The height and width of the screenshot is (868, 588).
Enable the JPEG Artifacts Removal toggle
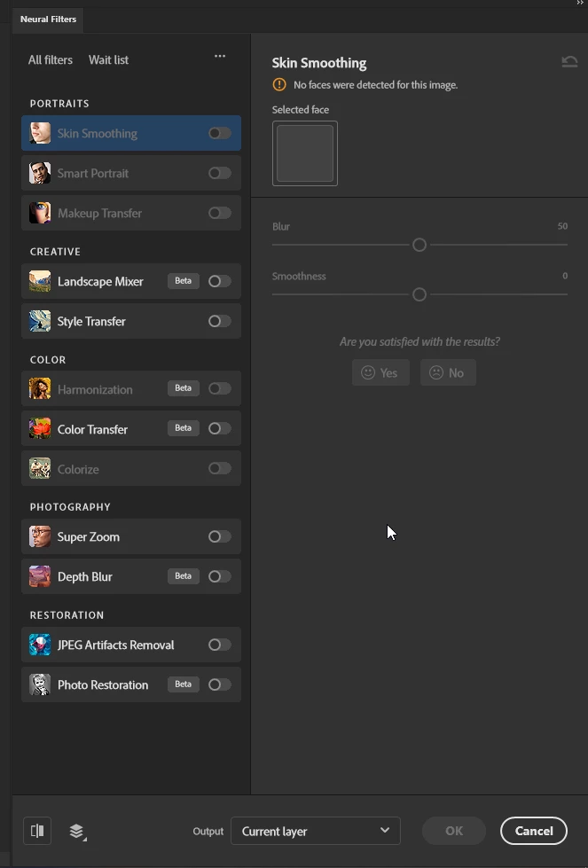pos(219,645)
